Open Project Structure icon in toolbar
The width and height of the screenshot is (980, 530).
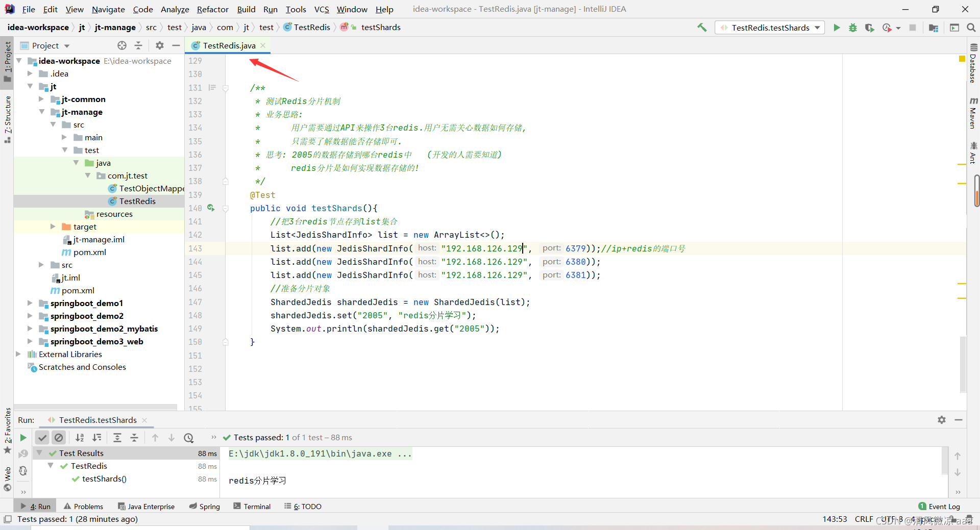[x=934, y=28]
